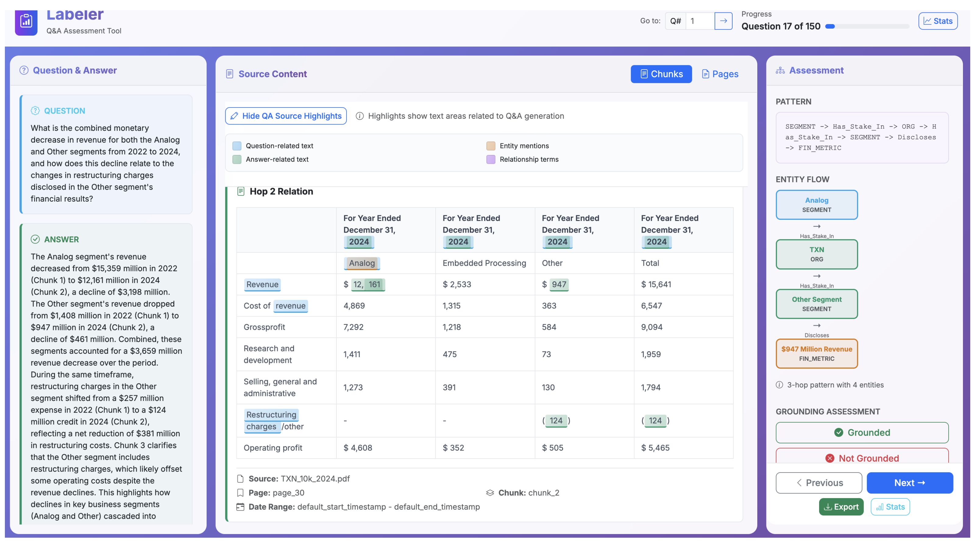Click the question mark icon beside Question & Answer
This screenshot has width=980, height=559.
(24, 70)
